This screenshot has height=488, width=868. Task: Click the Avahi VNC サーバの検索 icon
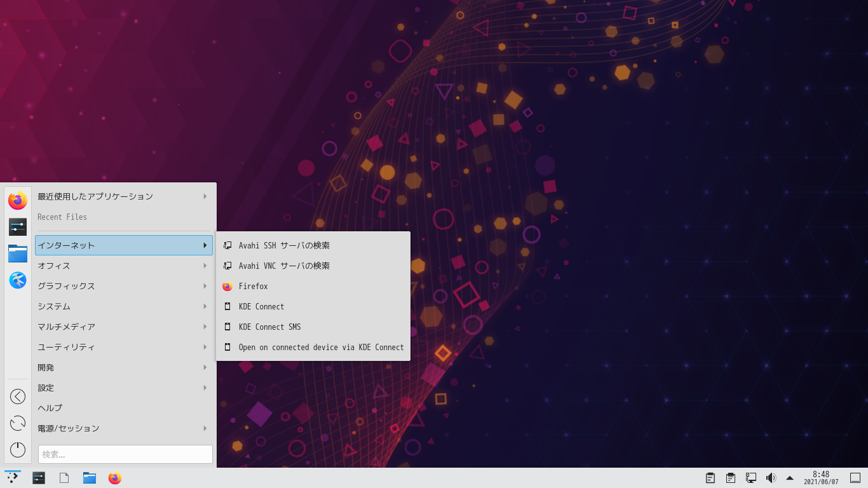tap(227, 266)
